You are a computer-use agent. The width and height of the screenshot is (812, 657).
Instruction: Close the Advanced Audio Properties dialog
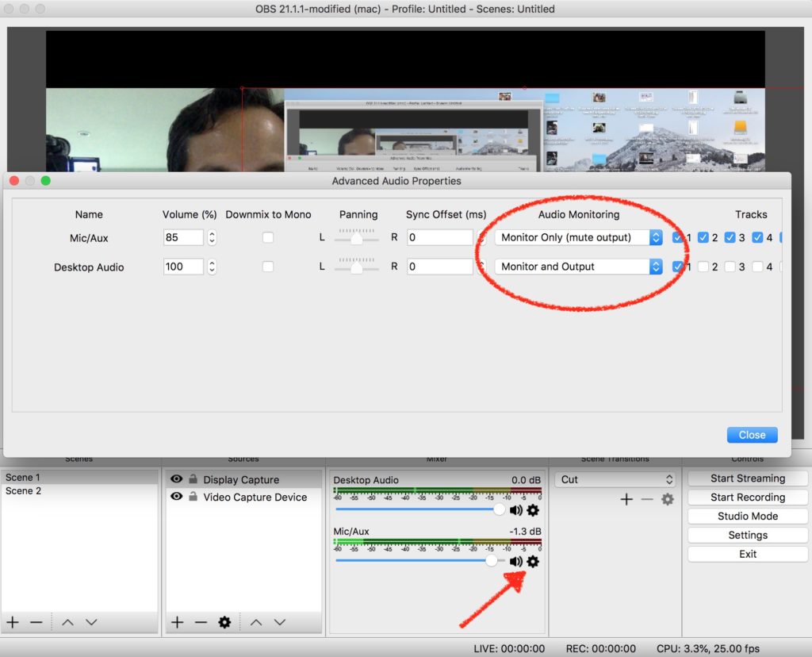[752, 435]
